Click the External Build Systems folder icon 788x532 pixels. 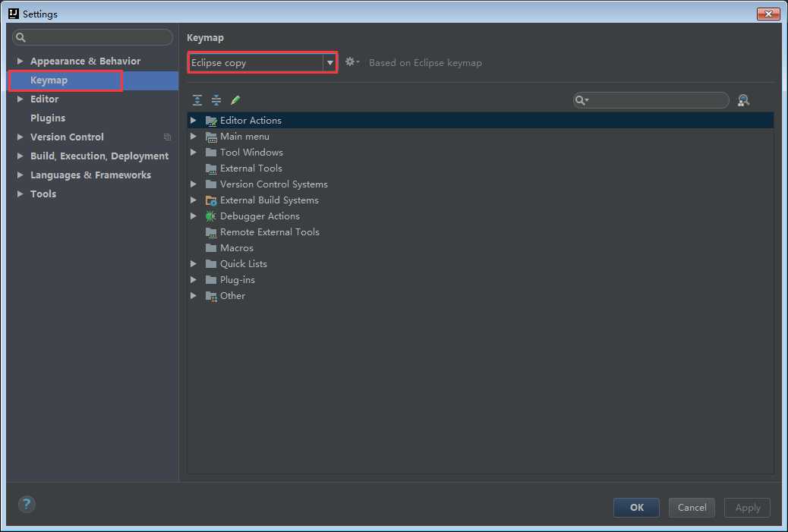pos(211,200)
